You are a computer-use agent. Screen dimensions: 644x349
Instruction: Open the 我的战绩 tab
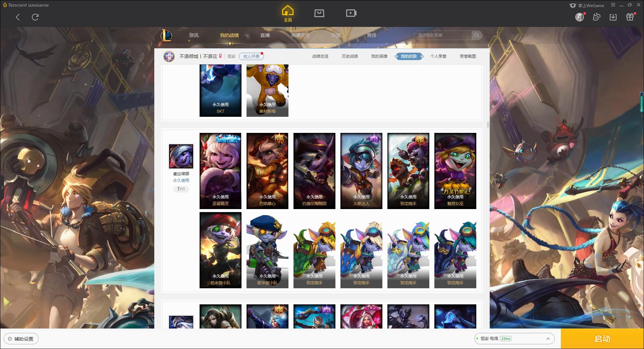coord(229,35)
